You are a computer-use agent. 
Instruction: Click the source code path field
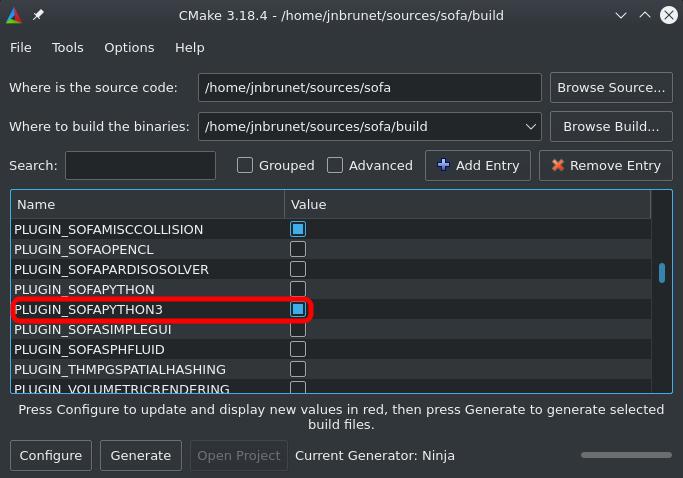click(369, 88)
